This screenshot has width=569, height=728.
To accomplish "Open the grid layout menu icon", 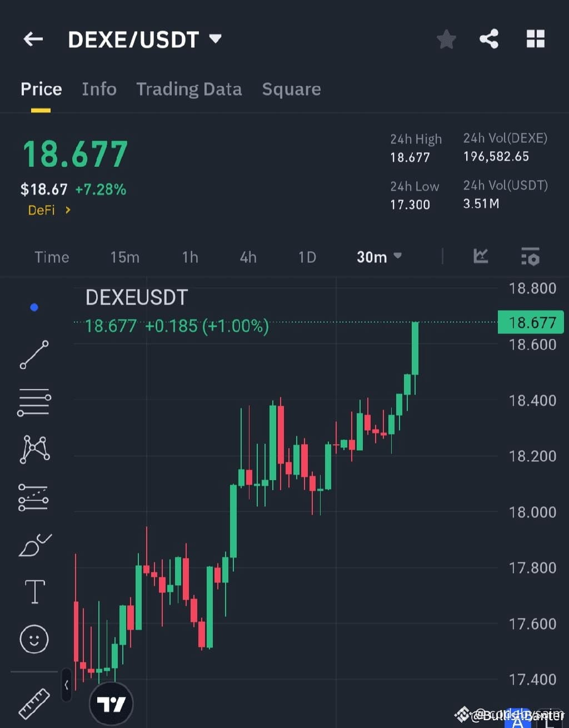I will pyautogui.click(x=536, y=39).
